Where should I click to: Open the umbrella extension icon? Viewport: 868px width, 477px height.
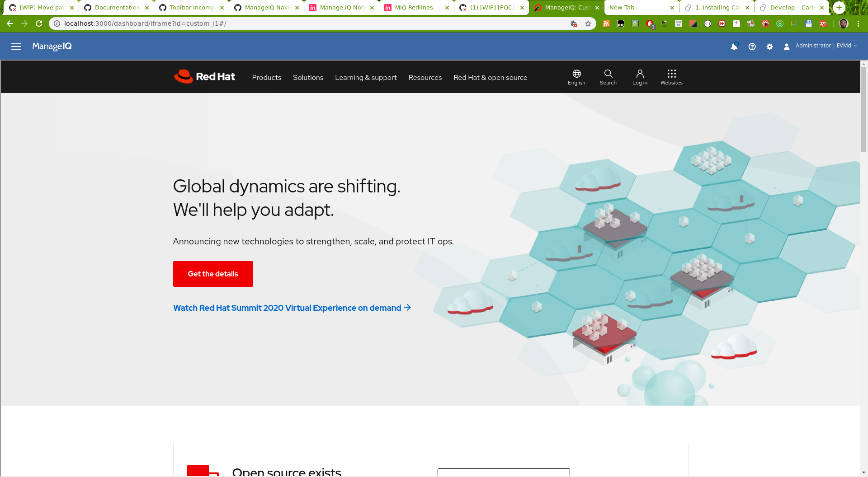tap(664, 23)
